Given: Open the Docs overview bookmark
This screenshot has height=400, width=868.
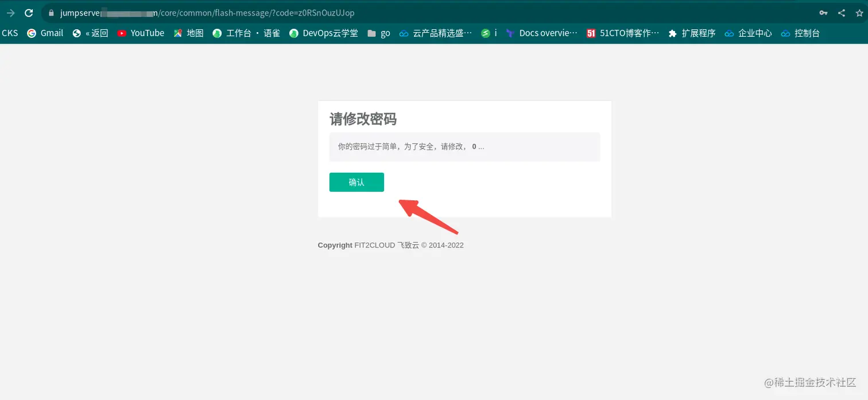Looking at the screenshot, I should point(542,33).
